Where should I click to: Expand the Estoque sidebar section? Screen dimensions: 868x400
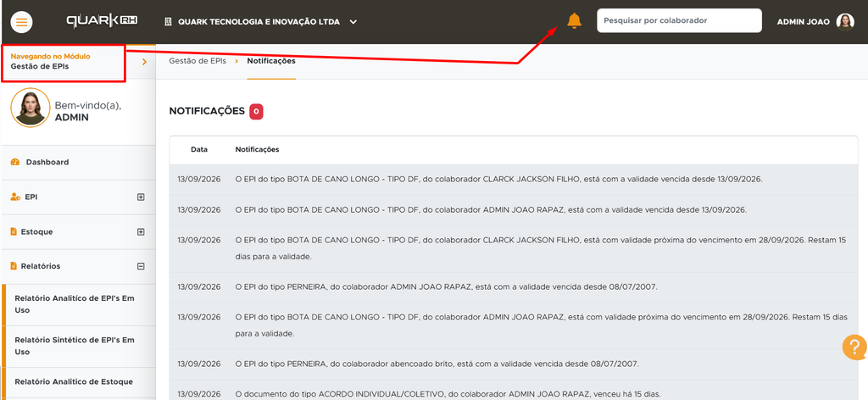(141, 232)
